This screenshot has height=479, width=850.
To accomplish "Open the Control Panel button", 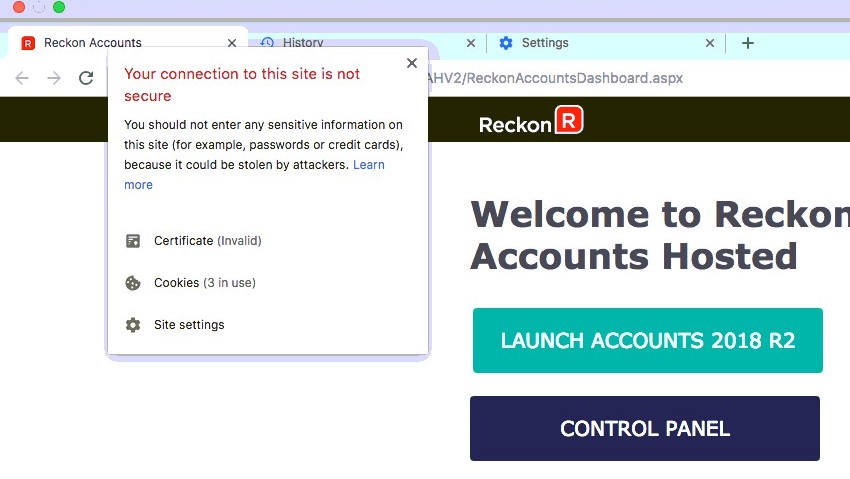I will (645, 429).
